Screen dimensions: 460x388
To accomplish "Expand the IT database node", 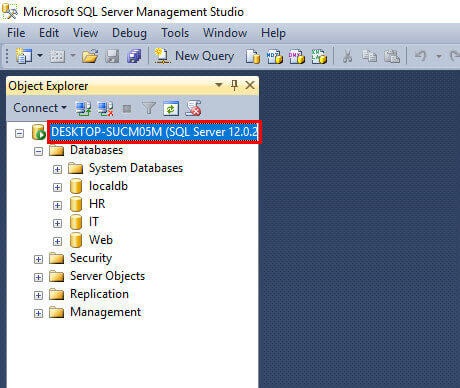I will click(57, 224).
